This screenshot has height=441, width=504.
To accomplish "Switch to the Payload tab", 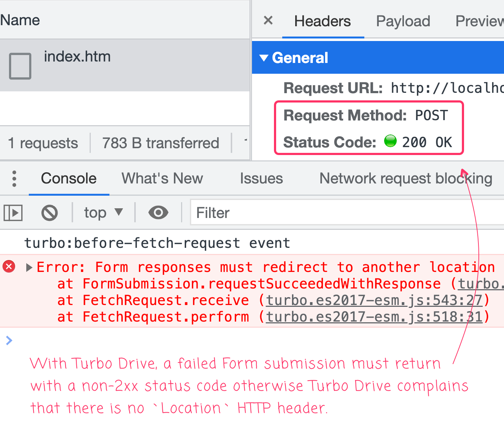I will point(403,21).
